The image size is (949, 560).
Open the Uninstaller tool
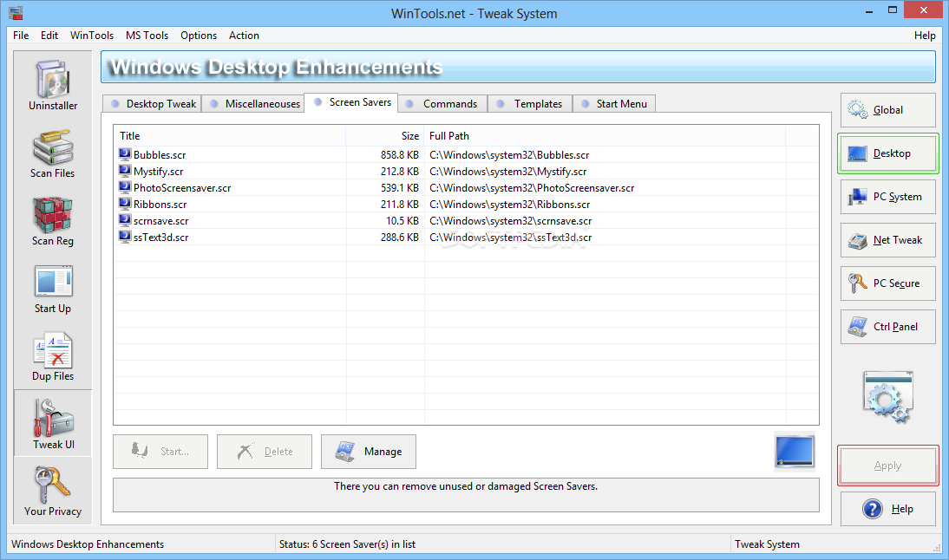click(x=53, y=85)
